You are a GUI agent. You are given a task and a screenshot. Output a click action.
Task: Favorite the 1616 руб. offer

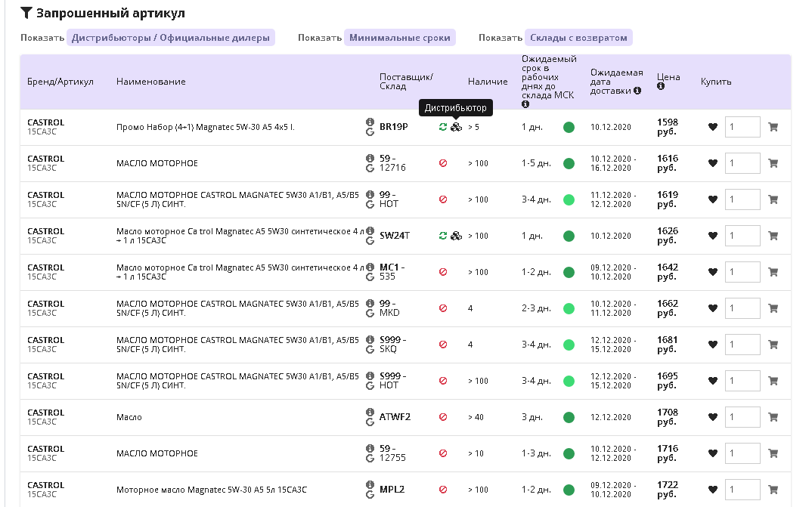coord(712,163)
